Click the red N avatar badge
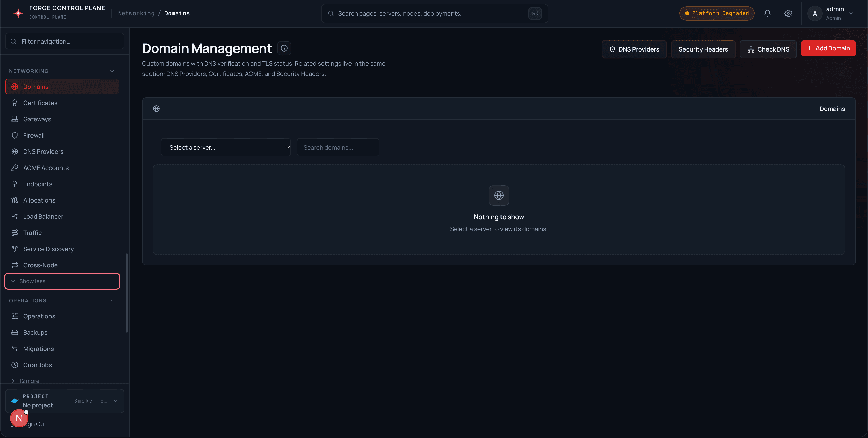The width and height of the screenshot is (868, 438). (19, 418)
